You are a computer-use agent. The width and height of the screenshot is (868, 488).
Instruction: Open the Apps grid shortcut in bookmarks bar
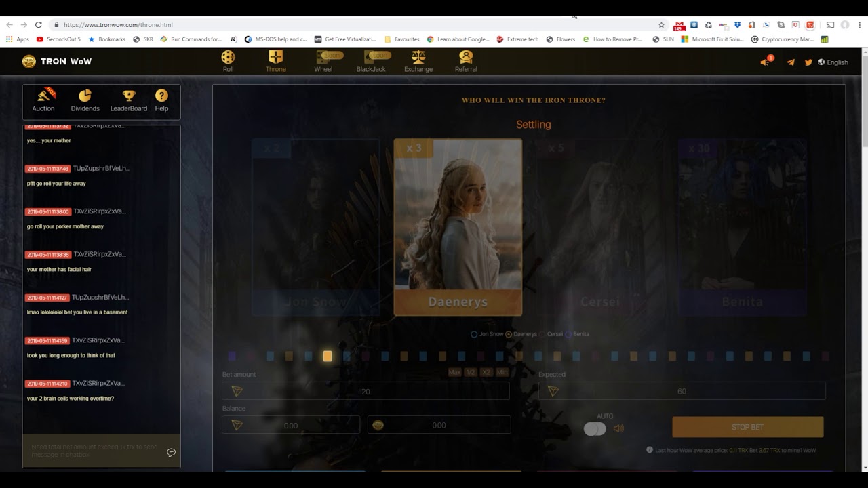[18, 39]
